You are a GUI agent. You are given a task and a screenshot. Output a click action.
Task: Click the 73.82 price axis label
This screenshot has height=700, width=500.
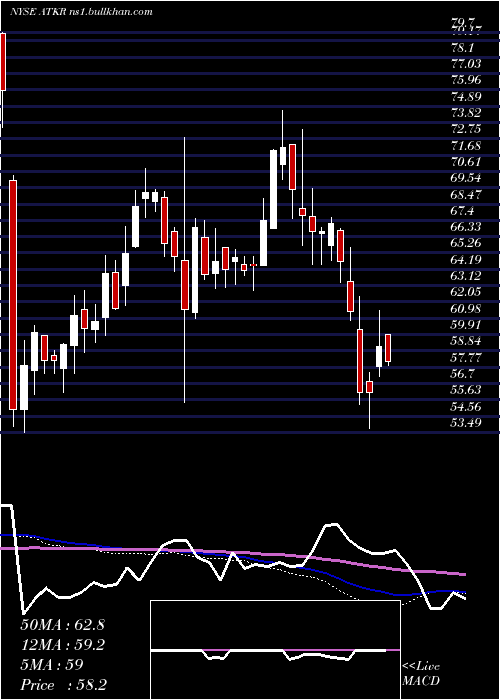467,113
